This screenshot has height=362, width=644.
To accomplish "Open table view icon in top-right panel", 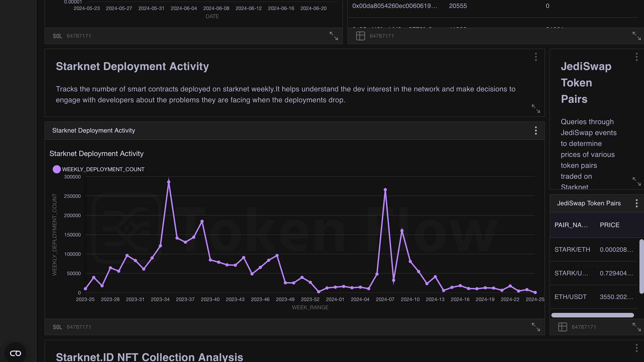I will (x=360, y=36).
